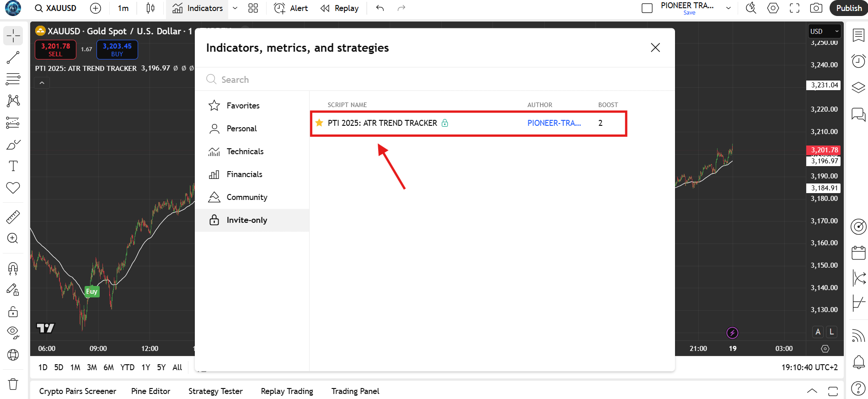Open the Fibonacci retracement tools
Screen dimensions: 868x399
click(13, 79)
